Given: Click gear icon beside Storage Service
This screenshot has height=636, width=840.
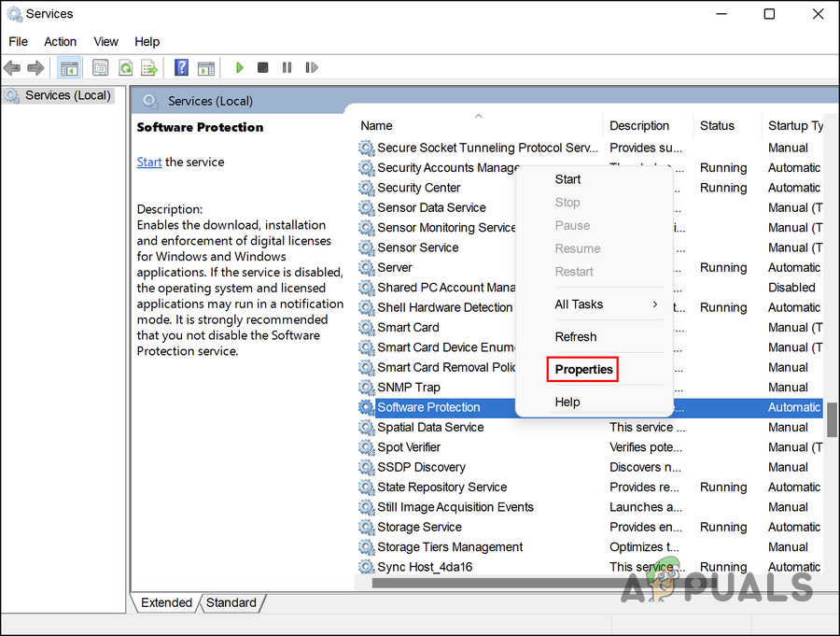Looking at the screenshot, I should 367,527.
